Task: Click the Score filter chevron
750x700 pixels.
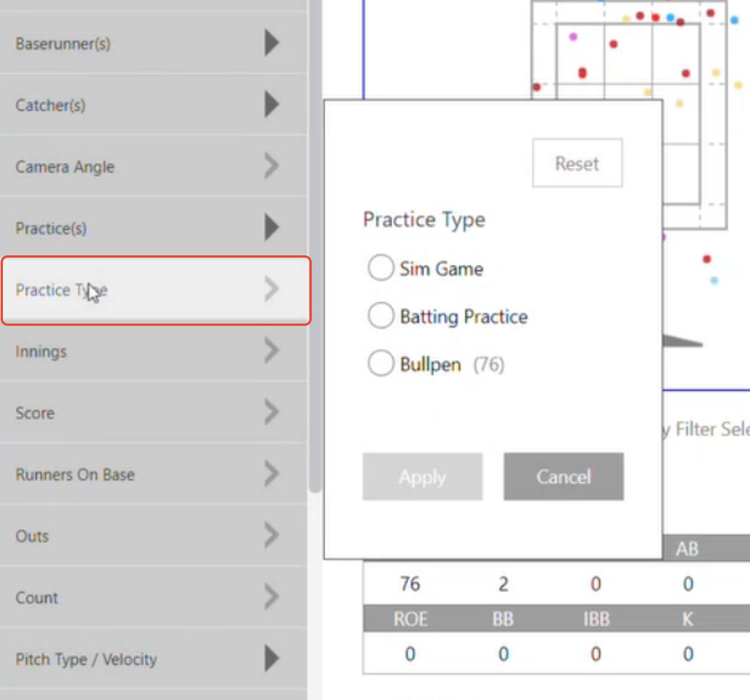Action: click(271, 412)
